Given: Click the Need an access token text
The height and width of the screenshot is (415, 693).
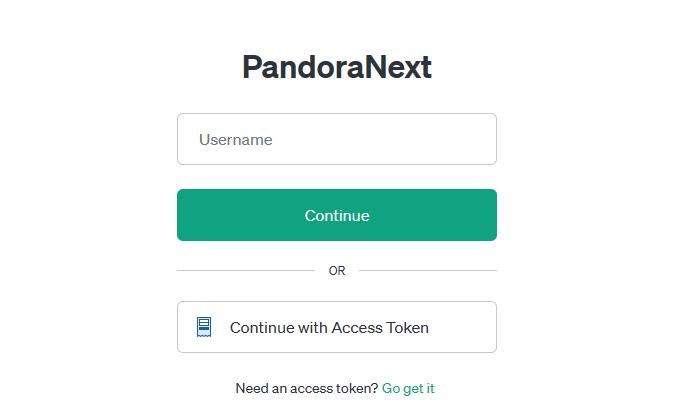Looking at the screenshot, I should [306, 388].
